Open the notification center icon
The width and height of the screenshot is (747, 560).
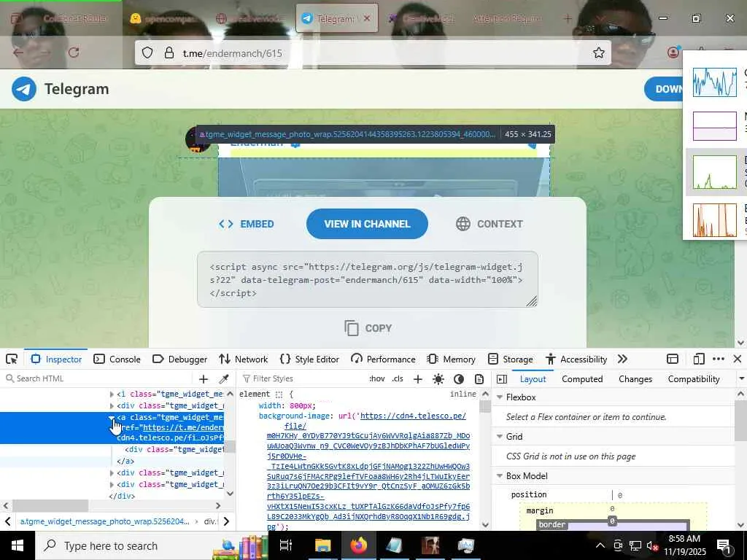[724, 545]
